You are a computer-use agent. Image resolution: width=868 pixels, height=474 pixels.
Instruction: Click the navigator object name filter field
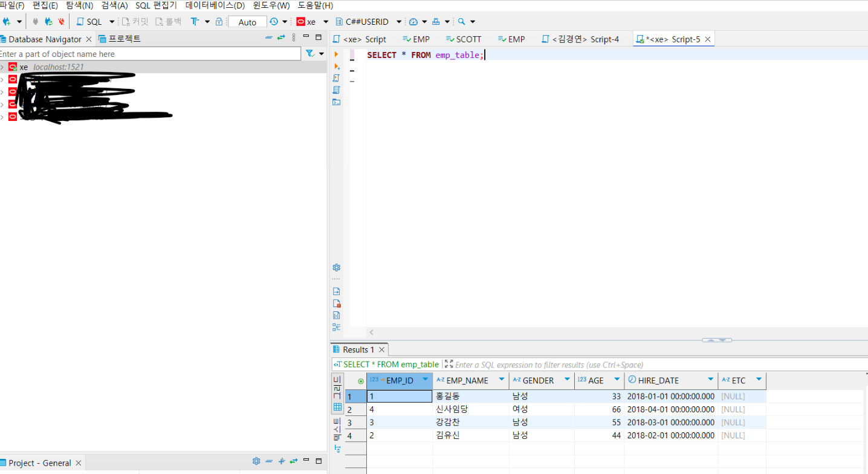pos(150,54)
